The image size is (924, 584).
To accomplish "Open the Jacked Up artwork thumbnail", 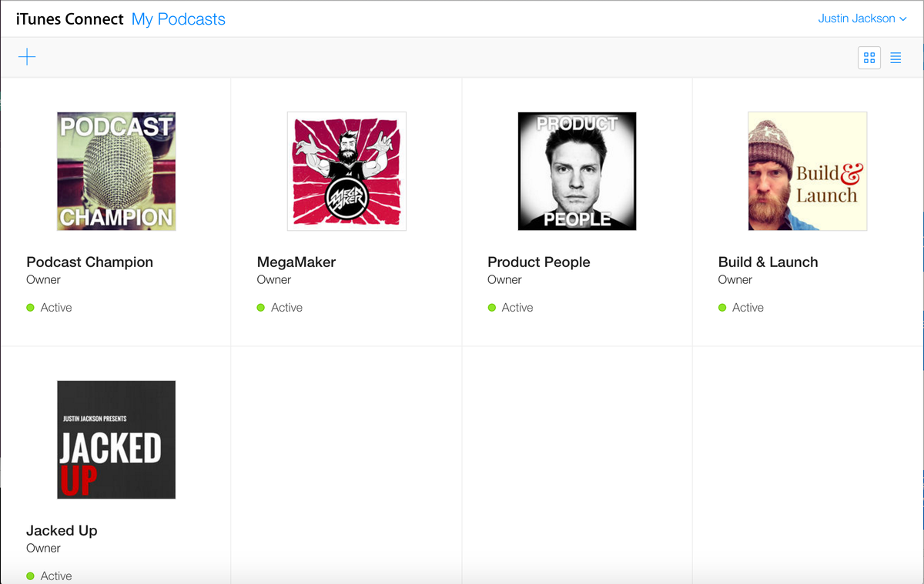I will click(x=116, y=439).
